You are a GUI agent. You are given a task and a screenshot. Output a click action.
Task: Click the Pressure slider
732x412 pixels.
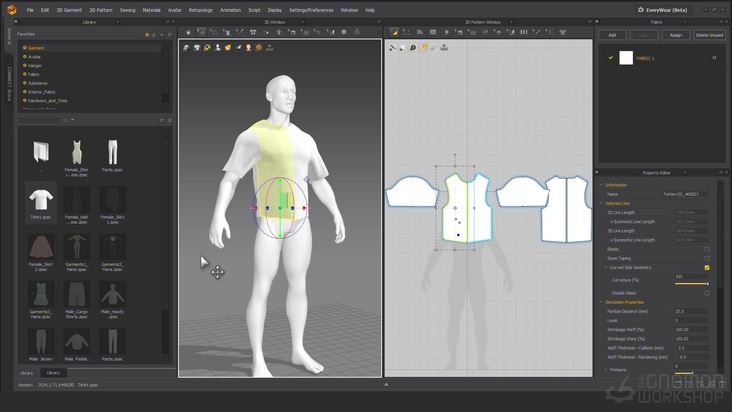pos(691,373)
